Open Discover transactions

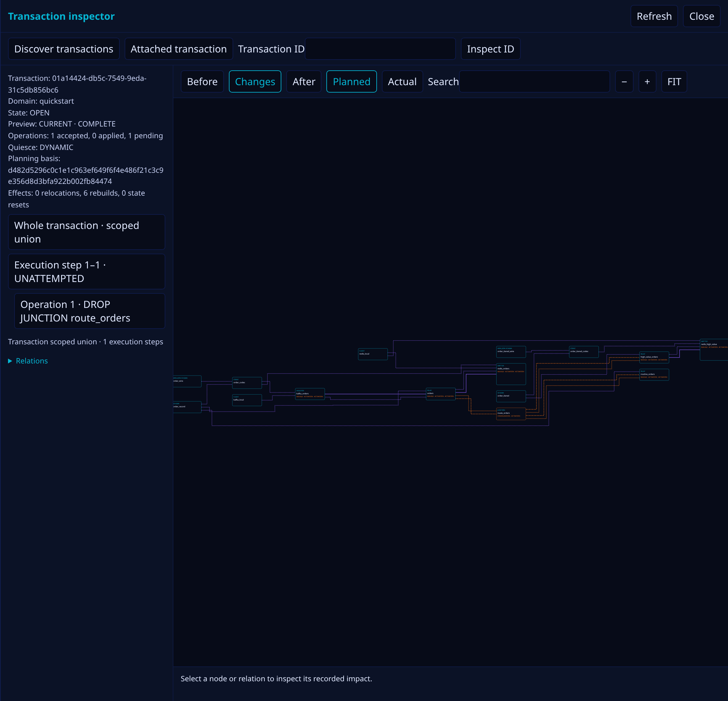(x=64, y=49)
